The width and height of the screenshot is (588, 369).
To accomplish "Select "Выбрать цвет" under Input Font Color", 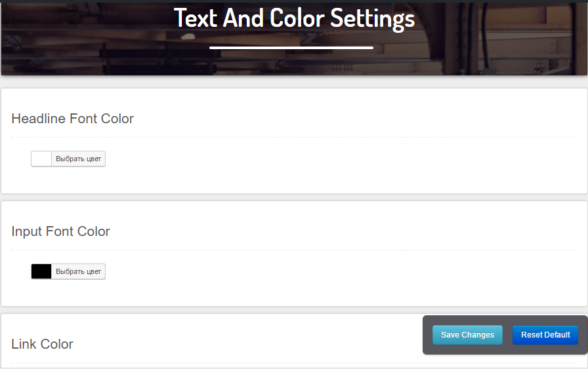I will click(x=78, y=271).
